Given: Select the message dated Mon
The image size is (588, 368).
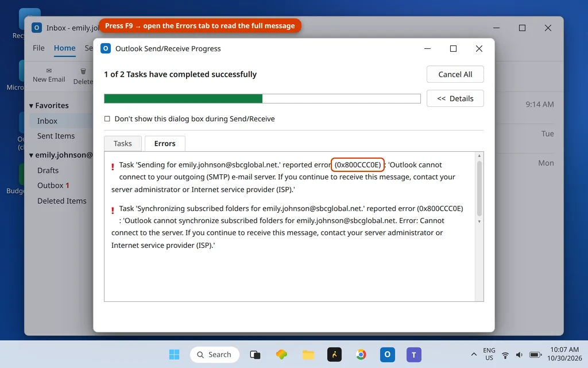Looking at the screenshot, I should click(546, 163).
